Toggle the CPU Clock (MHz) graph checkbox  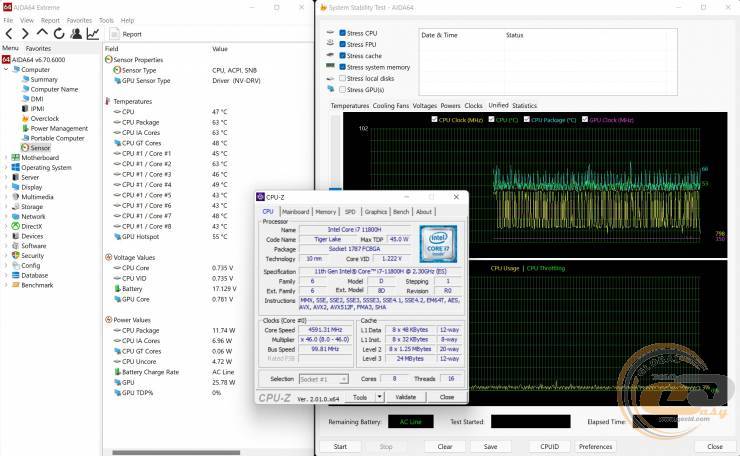434,119
